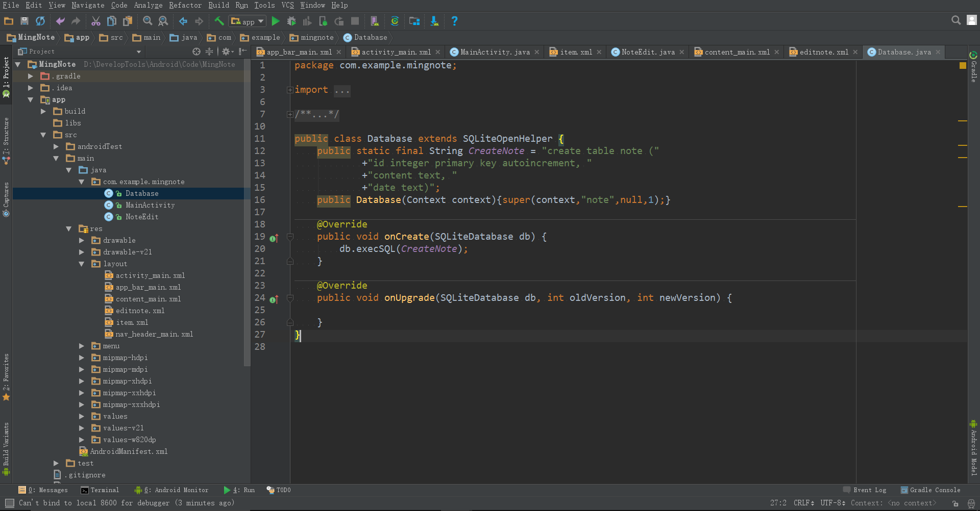Screen dimensions: 980x511
Task: Run the app with green play button
Action: [x=276, y=21]
